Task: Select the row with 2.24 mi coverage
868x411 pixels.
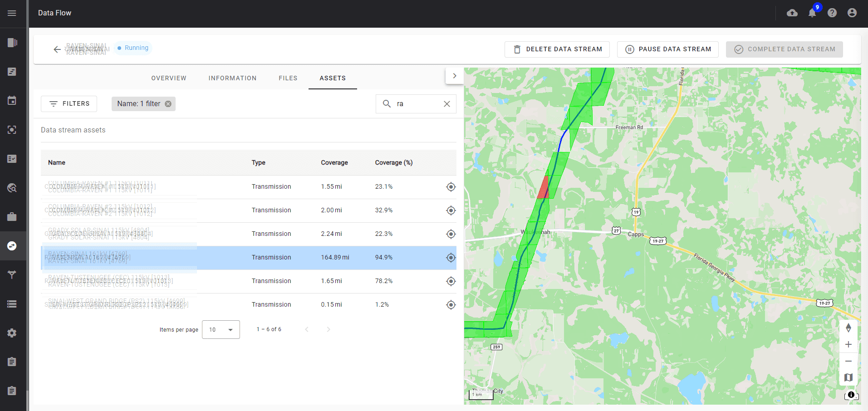Action: 249,234
